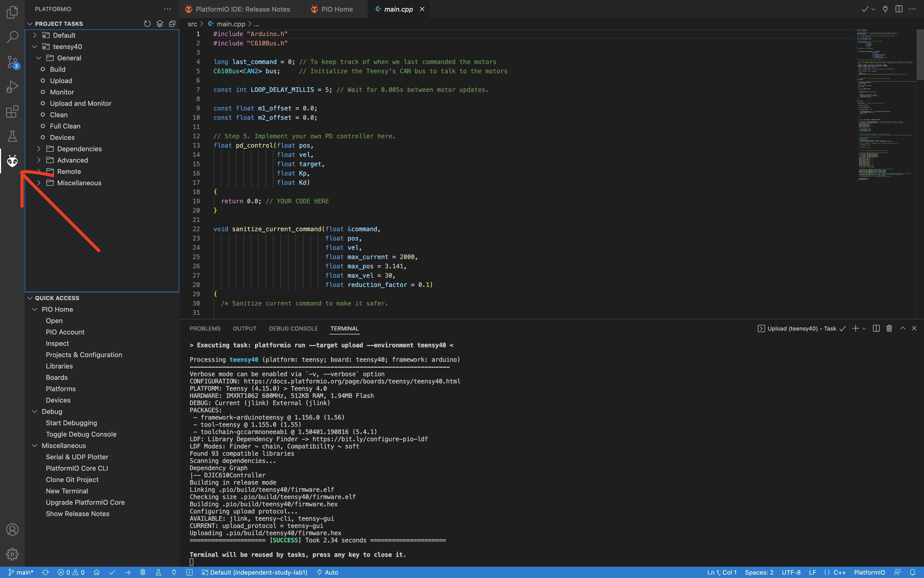Click the main.cpp breadcrumb item

pos(231,24)
